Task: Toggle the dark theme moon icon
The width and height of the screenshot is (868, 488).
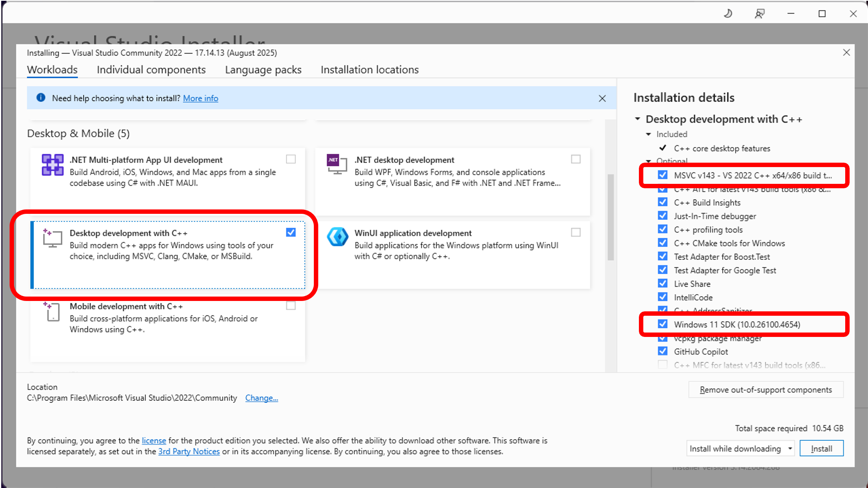Action: (728, 14)
